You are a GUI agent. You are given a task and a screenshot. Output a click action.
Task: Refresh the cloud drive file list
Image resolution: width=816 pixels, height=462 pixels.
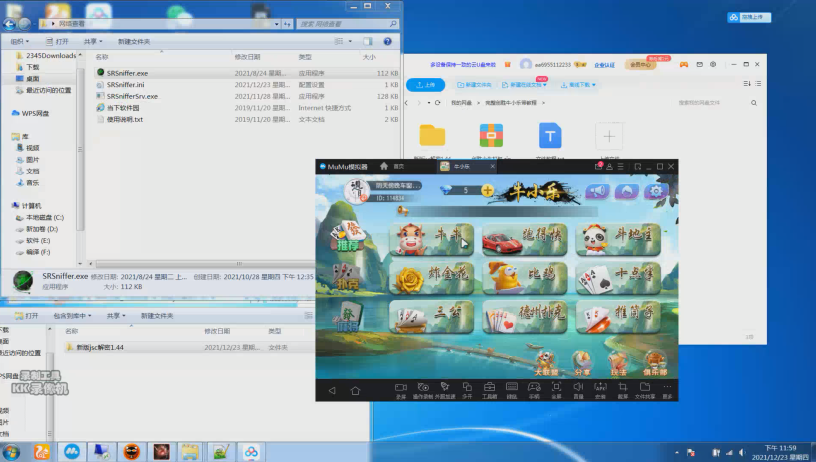pyautogui.click(x=438, y=103)
